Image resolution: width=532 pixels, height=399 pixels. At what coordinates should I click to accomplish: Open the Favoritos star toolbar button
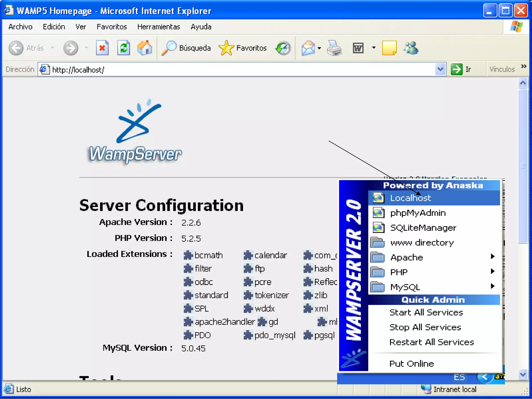[x=243, y=48]
